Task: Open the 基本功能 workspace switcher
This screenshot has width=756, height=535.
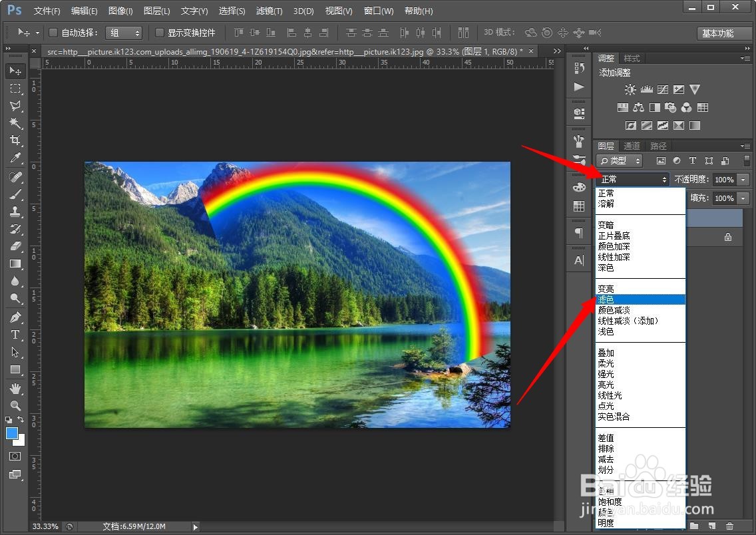Action: point(723,33)
